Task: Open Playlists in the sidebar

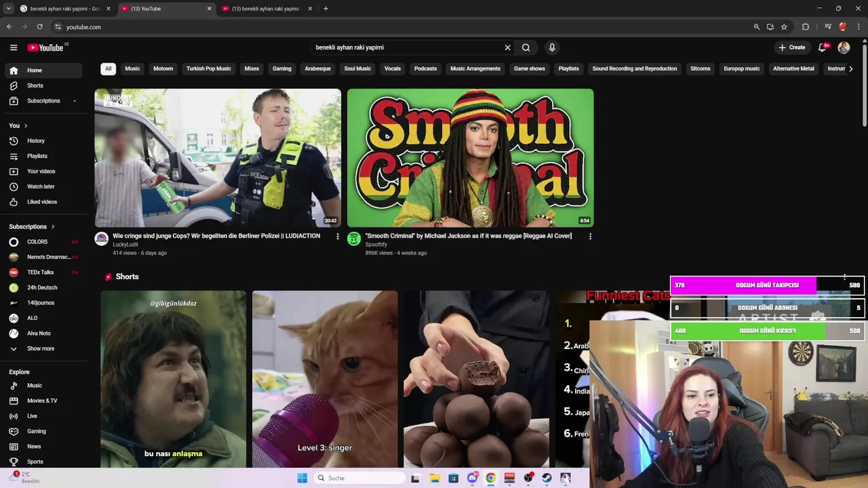Action: tap(44, 156)
